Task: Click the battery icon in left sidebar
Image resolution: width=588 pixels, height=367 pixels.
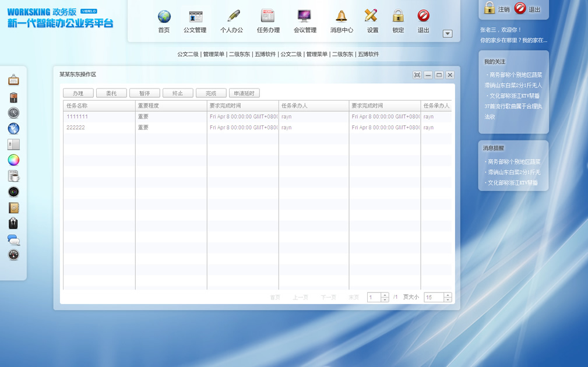Action: (13, 97)
